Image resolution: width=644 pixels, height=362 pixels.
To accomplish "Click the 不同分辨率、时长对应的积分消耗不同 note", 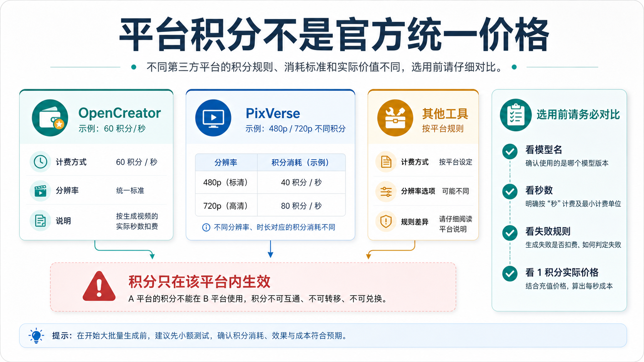I will pyautogui.click(x=275, y=227).
